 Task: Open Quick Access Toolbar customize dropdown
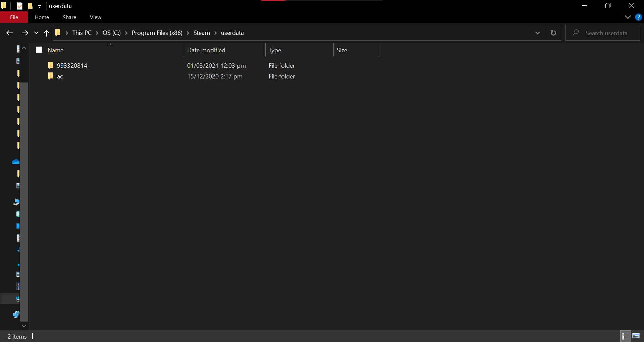(39, 6)
